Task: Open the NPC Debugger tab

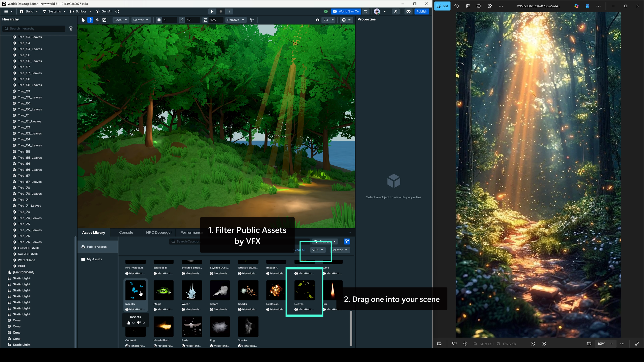Action: tap(159, 232)
